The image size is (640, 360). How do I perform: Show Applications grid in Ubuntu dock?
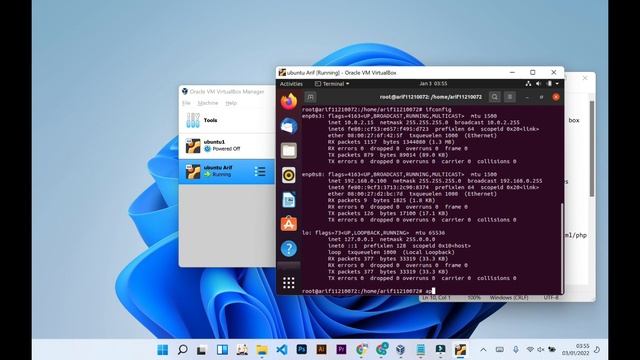coord(289,282)
